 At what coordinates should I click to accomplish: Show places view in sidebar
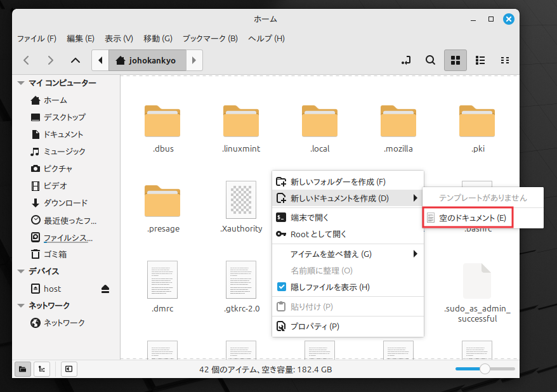[x=23, y=369]
